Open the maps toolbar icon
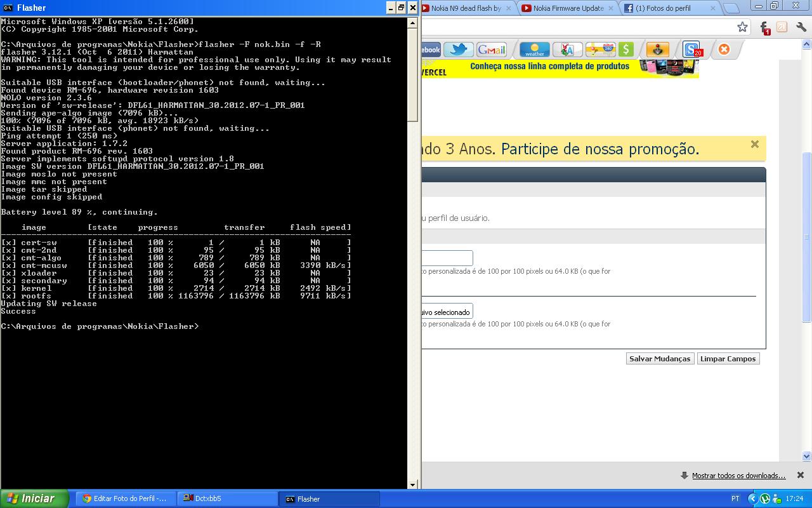Image resolution: width=812 pixels, height=508 pixels. pyautogui.click(x=601, y=50)
